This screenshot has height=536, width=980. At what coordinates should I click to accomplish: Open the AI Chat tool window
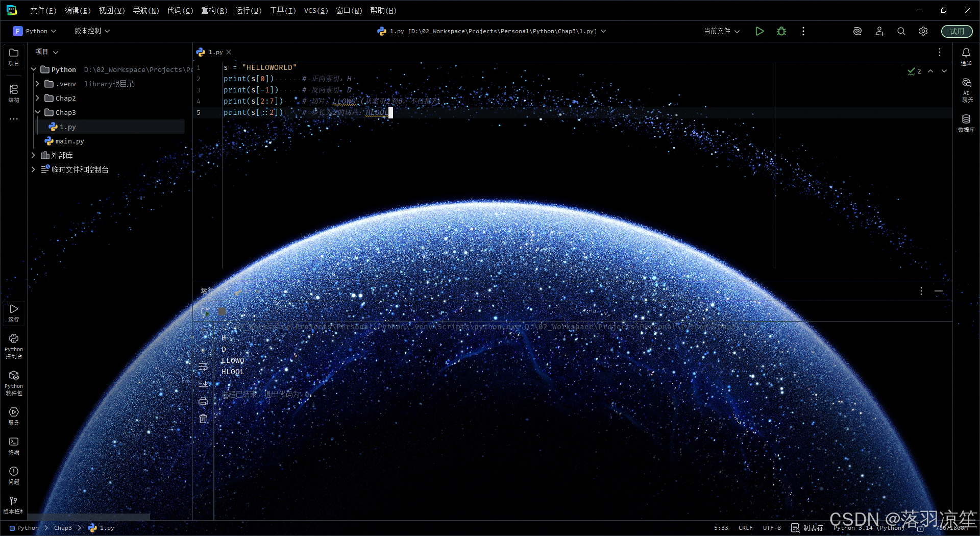tap(966, 90)
